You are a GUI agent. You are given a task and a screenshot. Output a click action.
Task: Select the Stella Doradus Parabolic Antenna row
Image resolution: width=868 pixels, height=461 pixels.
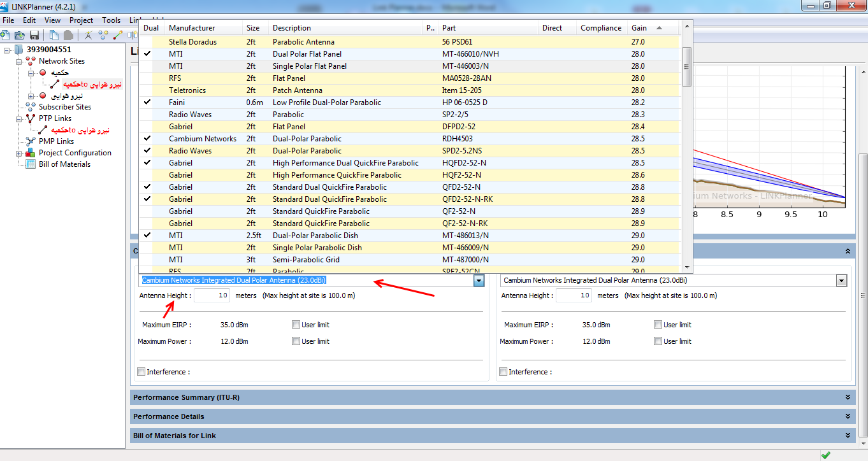[410, 42]
